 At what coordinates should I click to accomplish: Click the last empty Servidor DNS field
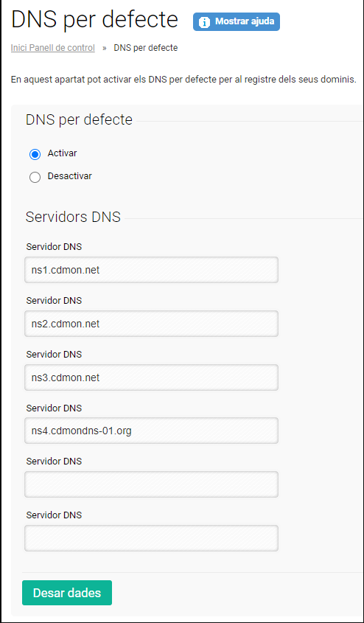(x=151, y=538)
